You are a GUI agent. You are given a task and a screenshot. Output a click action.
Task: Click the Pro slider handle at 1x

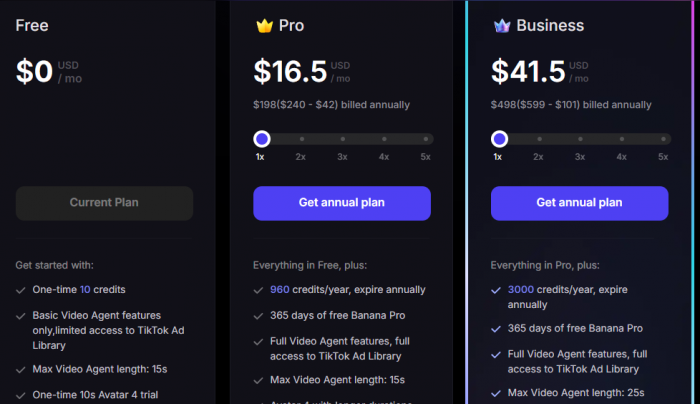[x=261, y=139]
